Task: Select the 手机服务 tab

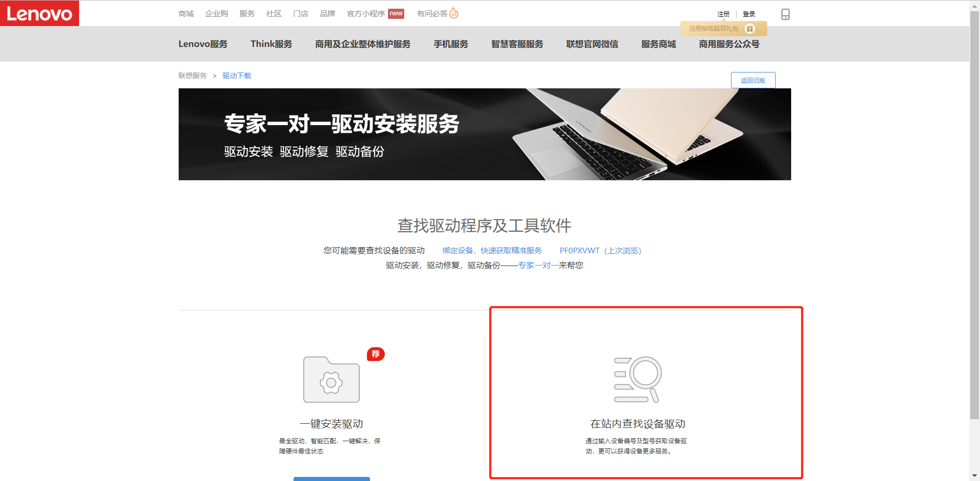Action: click(451, 44)
